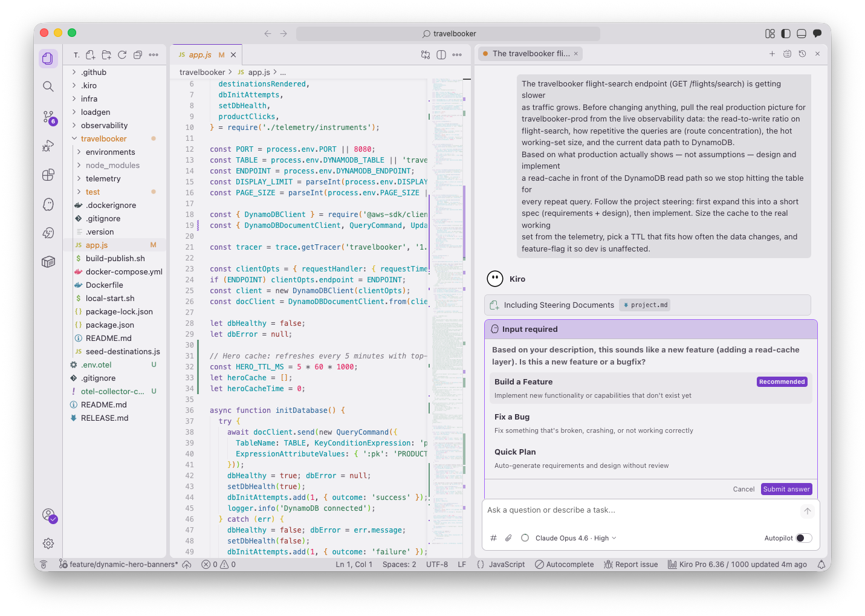Image resolution: width=865 pixels, height=616 pixels.
Task: Click Spaces: 2 indentation setting
Action: [399, 565]
